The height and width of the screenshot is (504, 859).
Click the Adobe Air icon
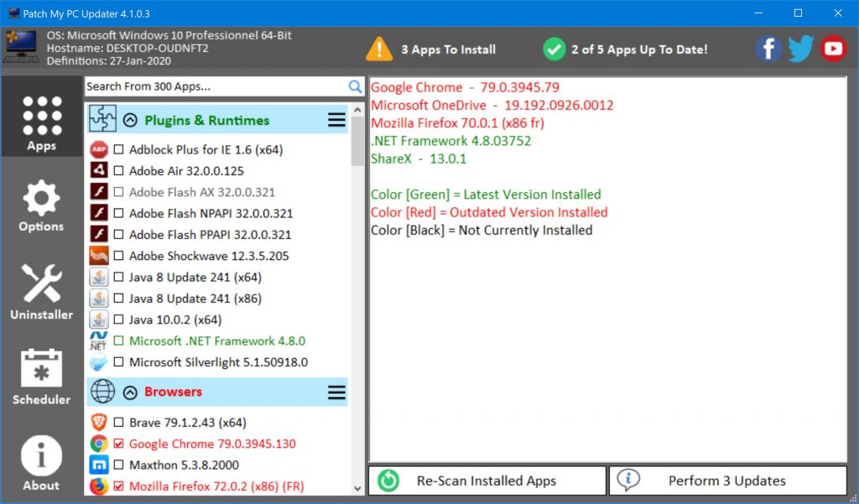(99, 170)
